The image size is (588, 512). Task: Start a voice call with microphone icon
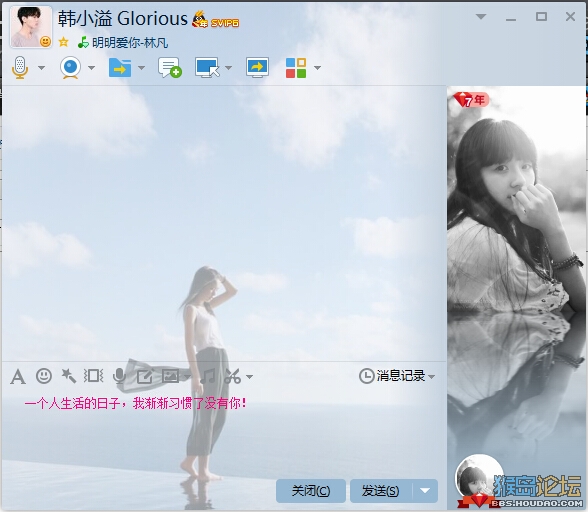pyautogui.click(x=20, y=68)
